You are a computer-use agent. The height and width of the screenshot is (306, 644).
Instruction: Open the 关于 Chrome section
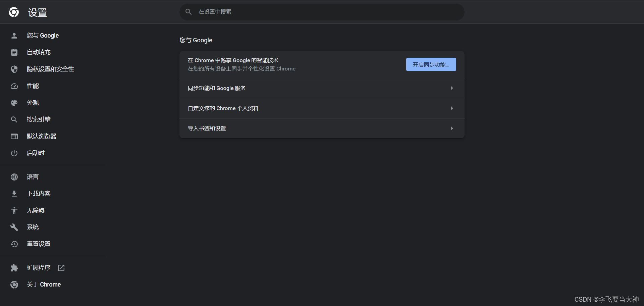coord(44,284)
